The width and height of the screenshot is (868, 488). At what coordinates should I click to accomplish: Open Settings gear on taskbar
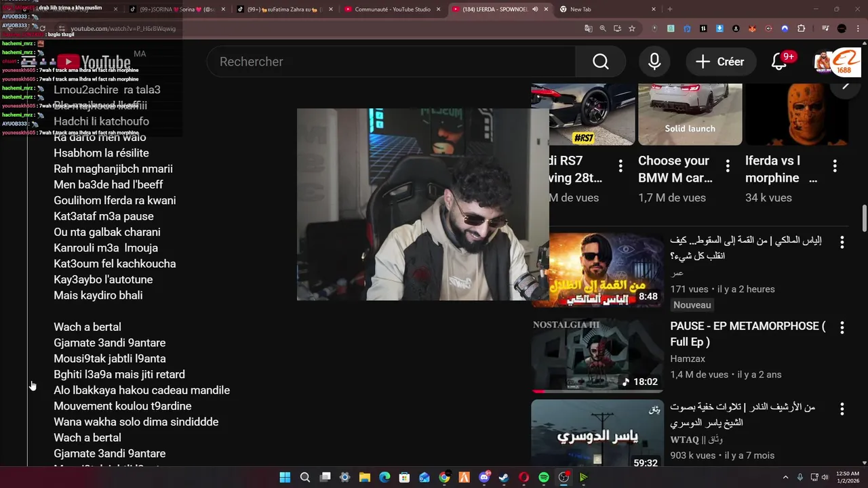pos(344,478)
